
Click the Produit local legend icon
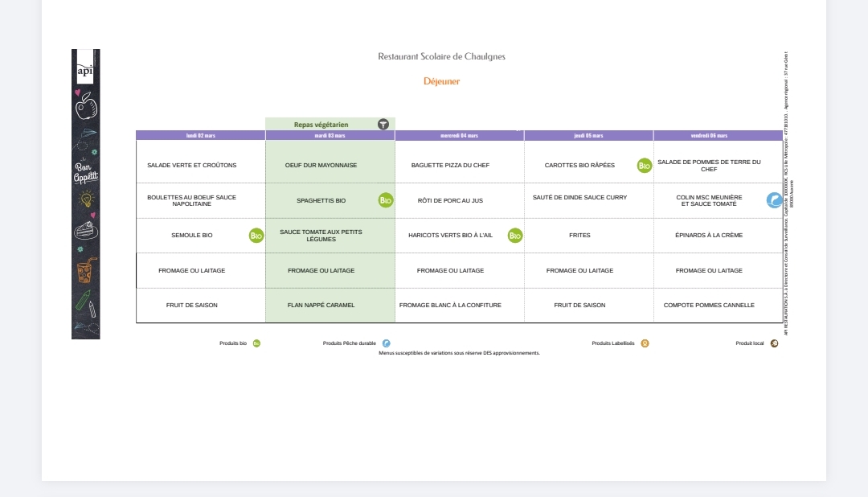(x=774, y=343)
